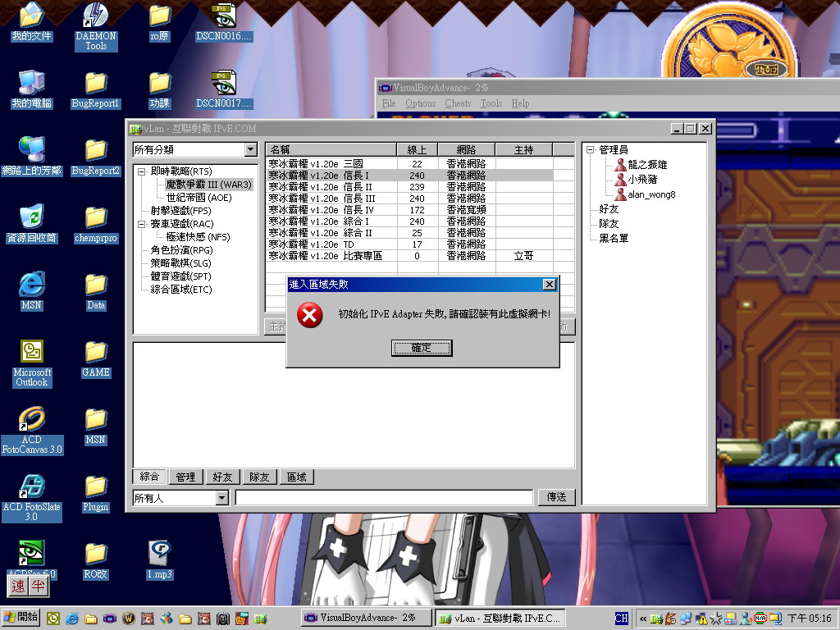This screenshot has width=840, height=630.
Task: Click admin user icon next to alan_wong8
Action: click(620, 194)
